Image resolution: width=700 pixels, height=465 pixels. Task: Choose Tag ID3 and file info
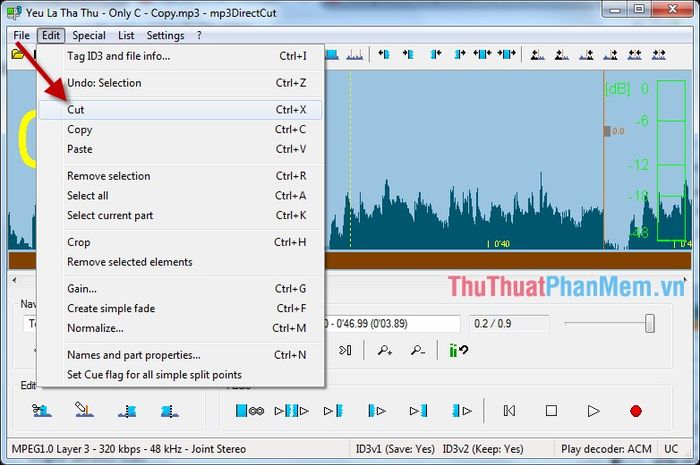[180, 56]
